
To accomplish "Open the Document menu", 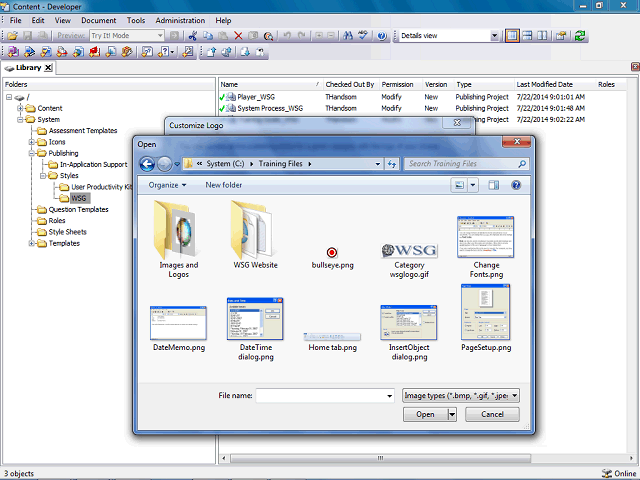I will tap(98, 20).
